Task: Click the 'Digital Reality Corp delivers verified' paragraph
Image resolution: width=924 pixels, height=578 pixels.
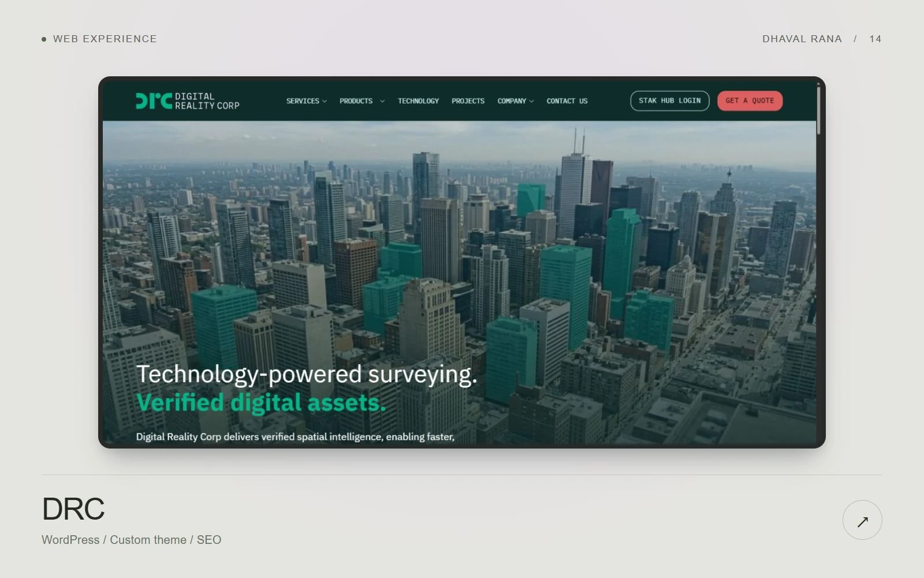Action: pyautogui.click(x=295, y=437)
